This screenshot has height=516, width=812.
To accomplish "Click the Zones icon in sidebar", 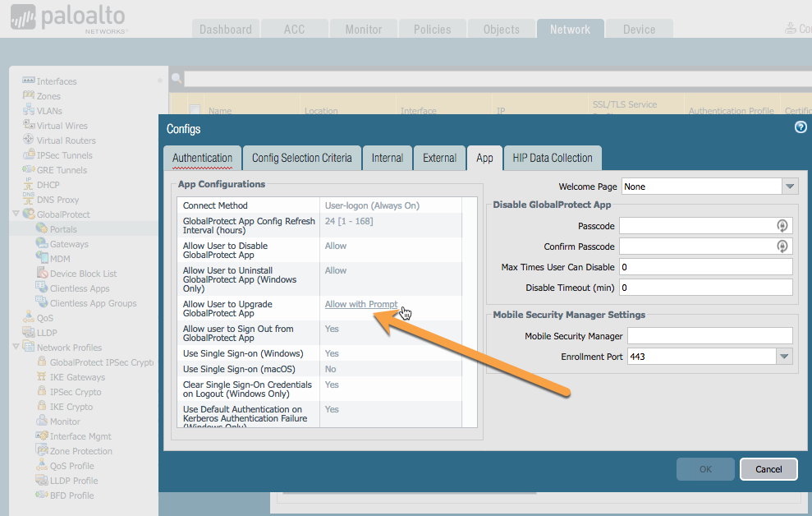I will coord(28,95).
